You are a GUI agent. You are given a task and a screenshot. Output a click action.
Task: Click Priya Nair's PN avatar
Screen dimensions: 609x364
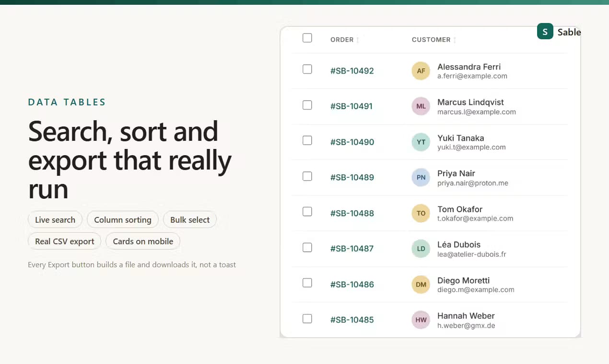421,177
